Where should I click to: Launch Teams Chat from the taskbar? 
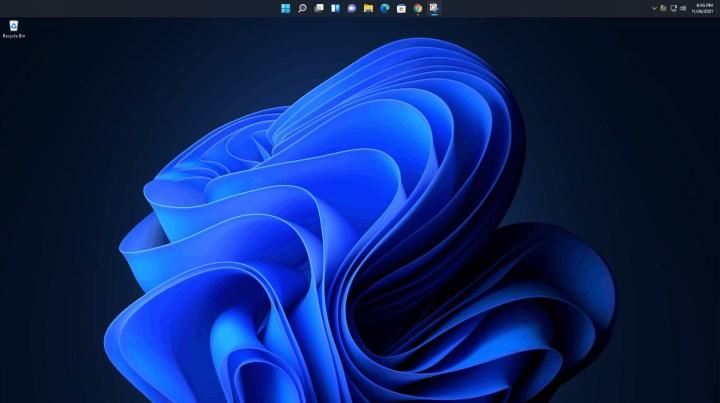click(352, 8)
